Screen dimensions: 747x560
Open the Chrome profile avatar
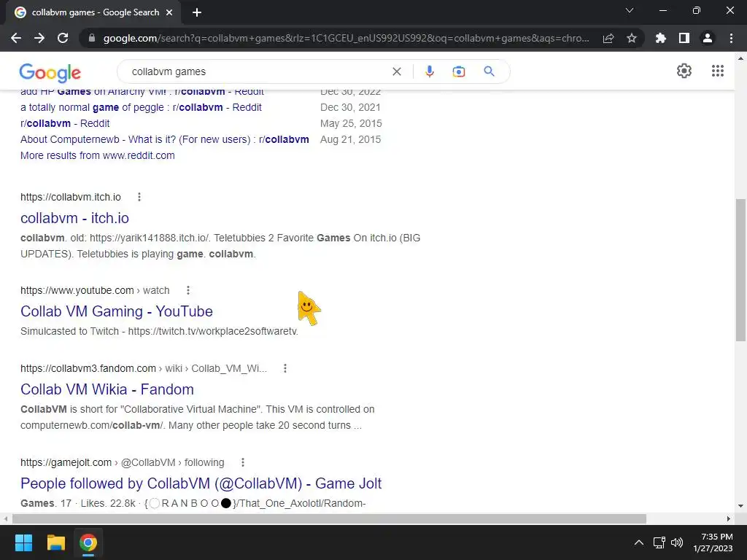point(708,38)
